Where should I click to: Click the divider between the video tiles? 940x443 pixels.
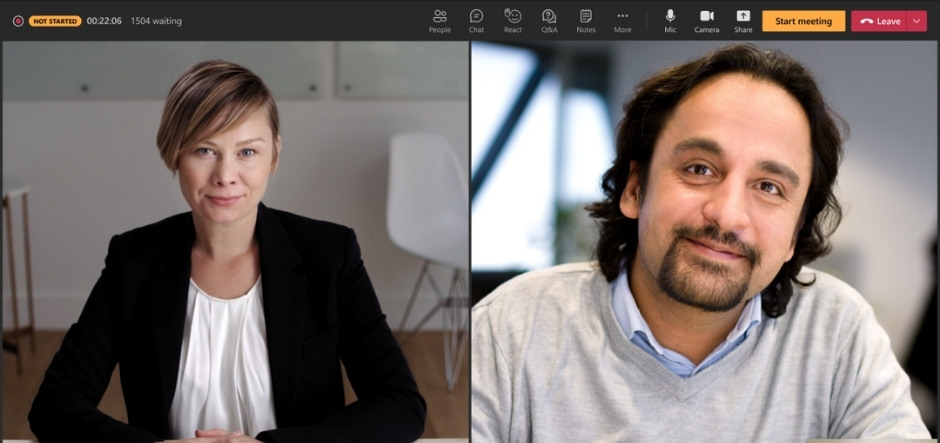click(x=470, y=240)
